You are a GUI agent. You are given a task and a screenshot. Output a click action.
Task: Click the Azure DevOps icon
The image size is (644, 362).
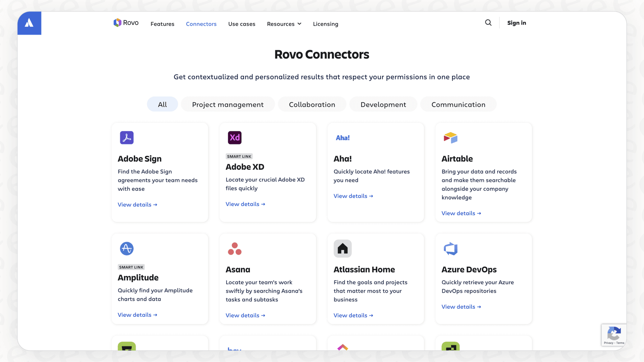pyautogui.click(x=450, y=248)
